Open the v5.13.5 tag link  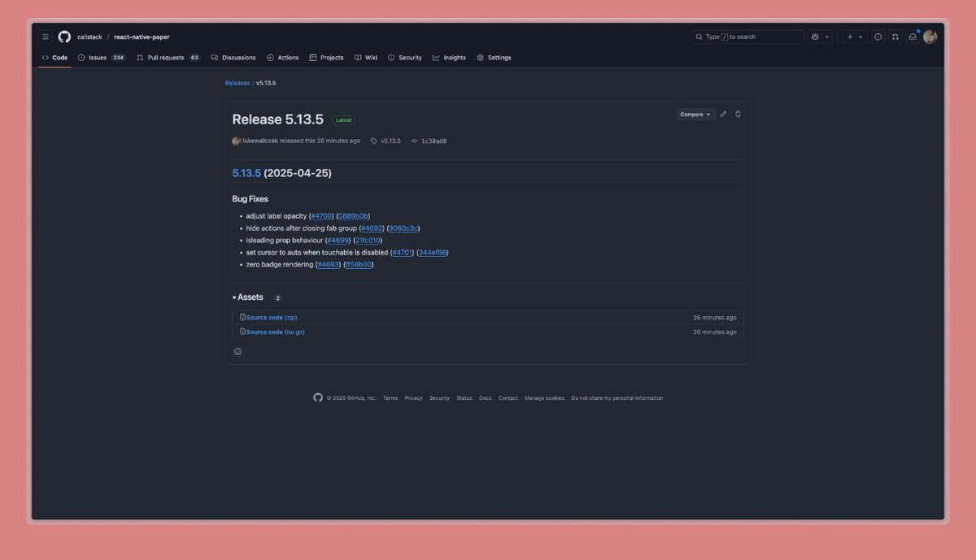coord(386,141)
